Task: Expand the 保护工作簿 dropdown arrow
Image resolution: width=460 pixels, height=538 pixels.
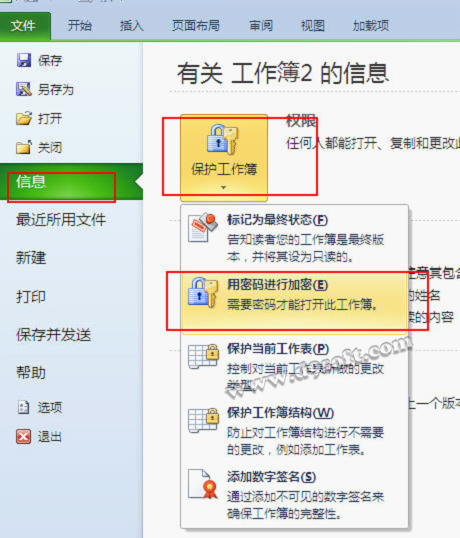Action: [x=224, y=187]
